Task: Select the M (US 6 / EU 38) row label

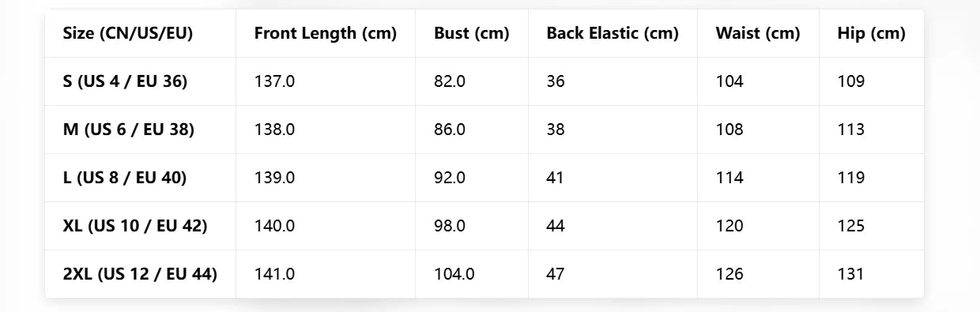Action: (x=129, y=130)
